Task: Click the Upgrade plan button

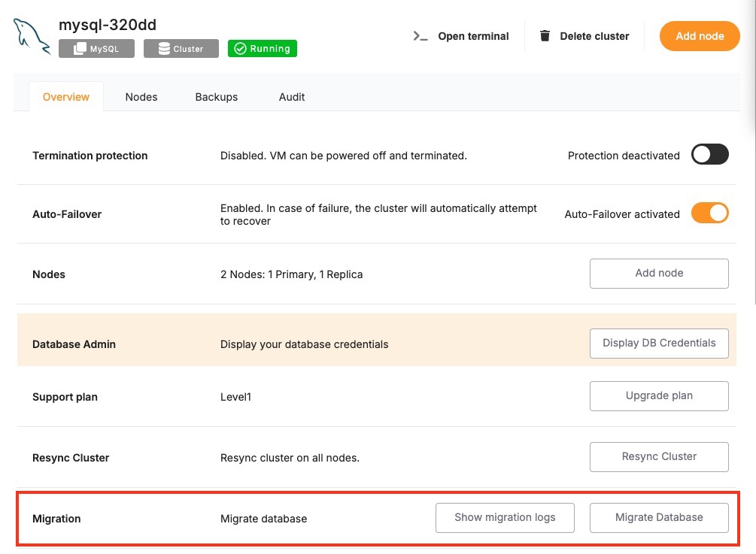Action: [x=659, y=395]
